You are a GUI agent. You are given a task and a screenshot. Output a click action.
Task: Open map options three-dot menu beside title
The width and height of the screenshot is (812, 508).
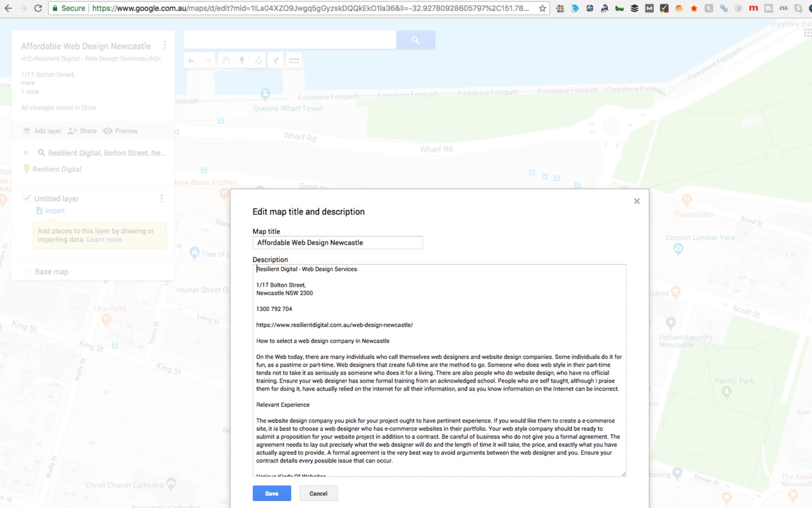pyautogui.click(x=165, y=45)
